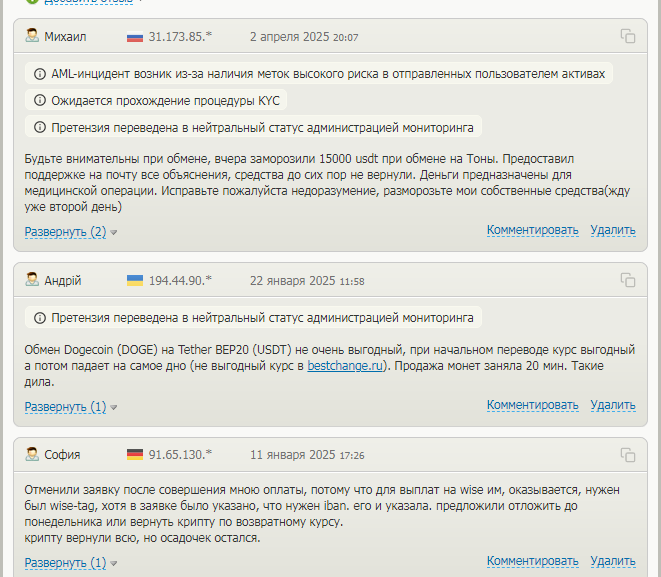The width and height of the screenshot is (661, 577).
Task: Click date 2 апреля 2025 20:07
Action: point(304,37)
